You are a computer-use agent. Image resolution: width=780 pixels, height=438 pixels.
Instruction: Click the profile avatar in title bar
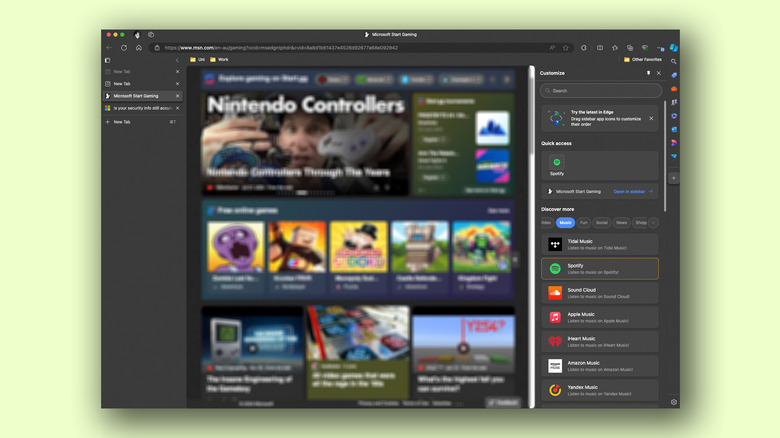pyautogui.click(x=137, y=35)
